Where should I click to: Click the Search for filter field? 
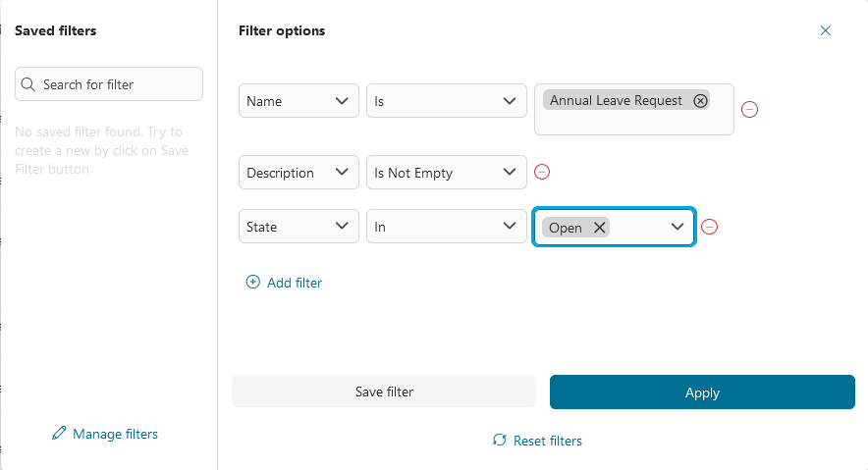[118, 84]
